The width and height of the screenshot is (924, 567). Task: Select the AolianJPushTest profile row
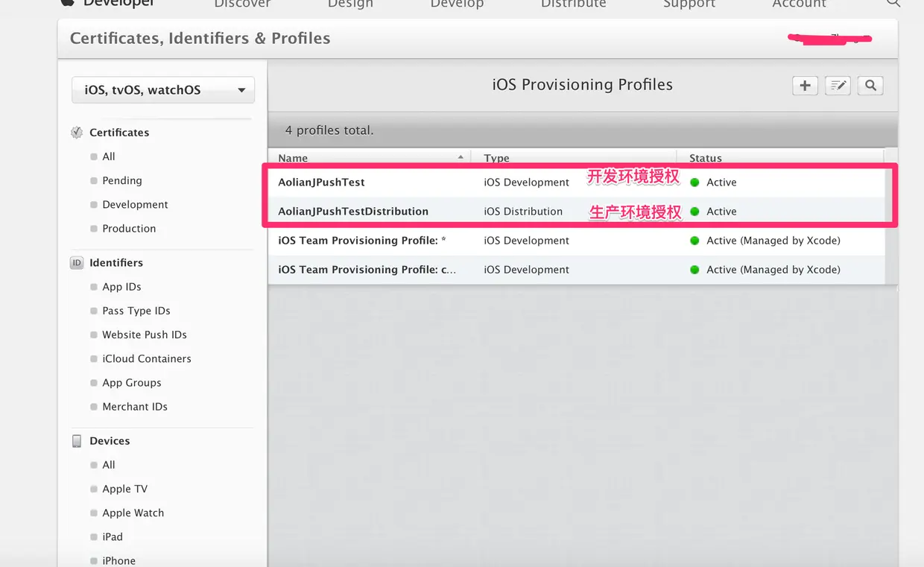click(576, 183)
